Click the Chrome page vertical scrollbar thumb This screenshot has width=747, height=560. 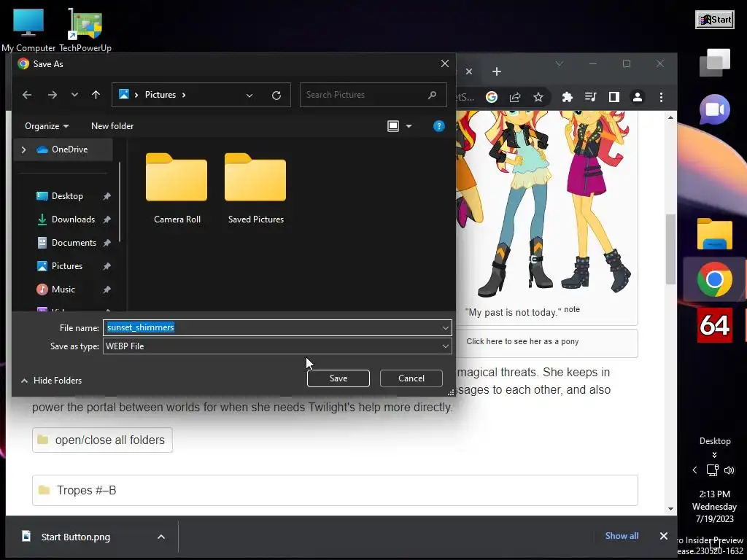click(x=671, y=249)
